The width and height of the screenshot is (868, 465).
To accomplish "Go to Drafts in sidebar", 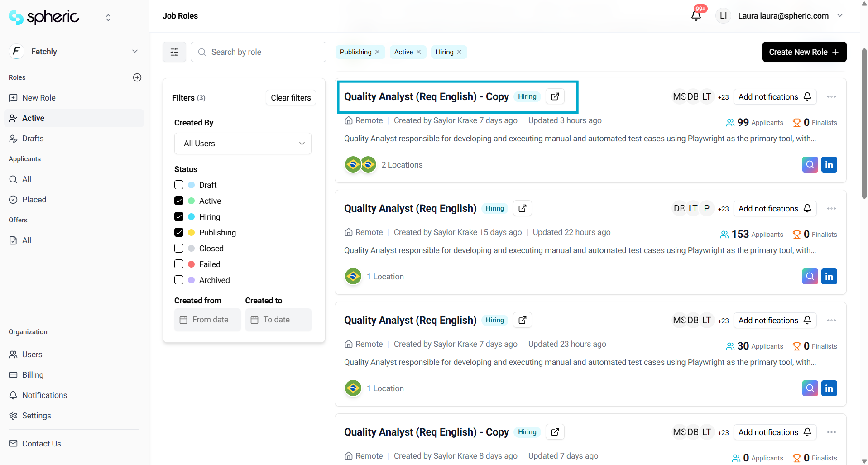I will click(33, 139).
